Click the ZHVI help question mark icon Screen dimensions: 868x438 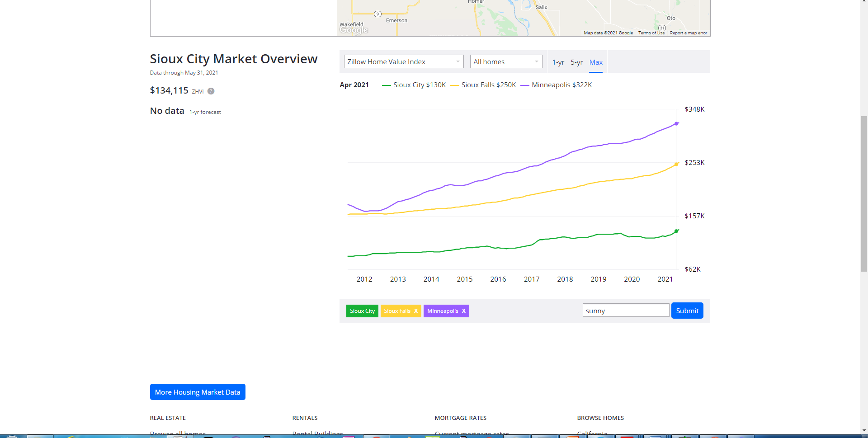pyautogui.click(x=211, y=91)
